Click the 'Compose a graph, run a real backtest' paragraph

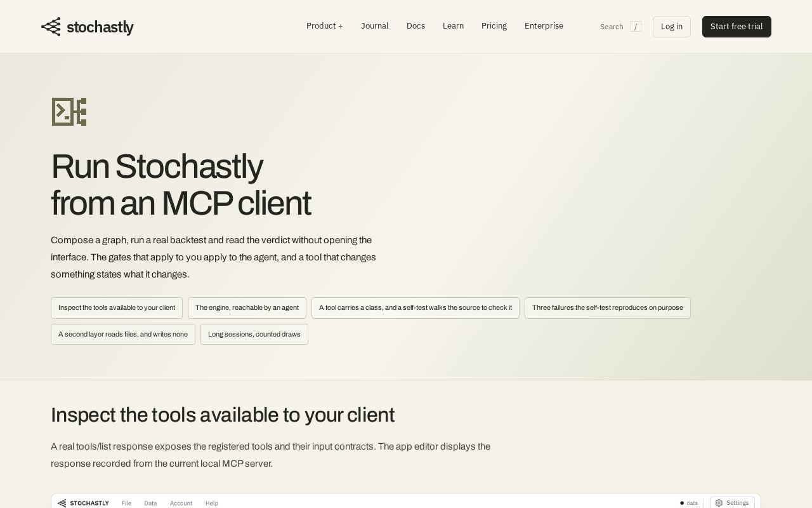pyautogui.click(x=213, y=257)
